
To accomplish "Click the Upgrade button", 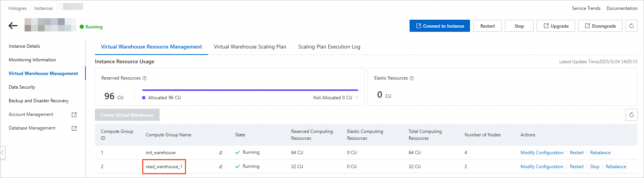I will point(556,26).
